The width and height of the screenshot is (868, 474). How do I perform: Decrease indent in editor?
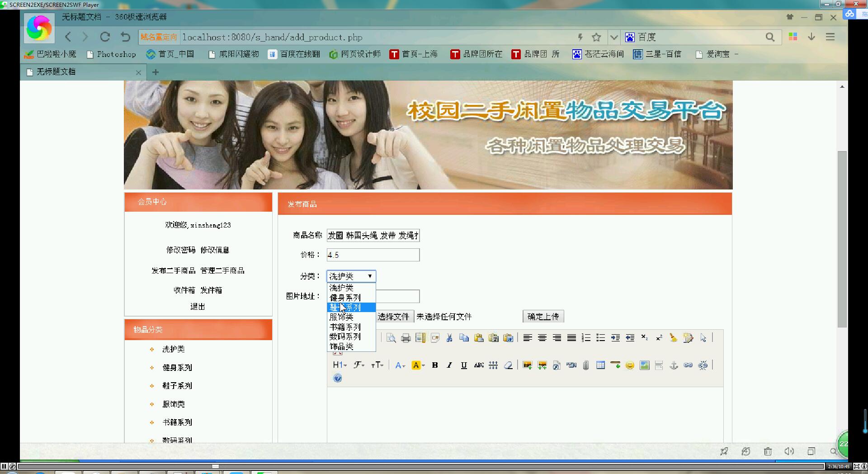tap(630, 338)
